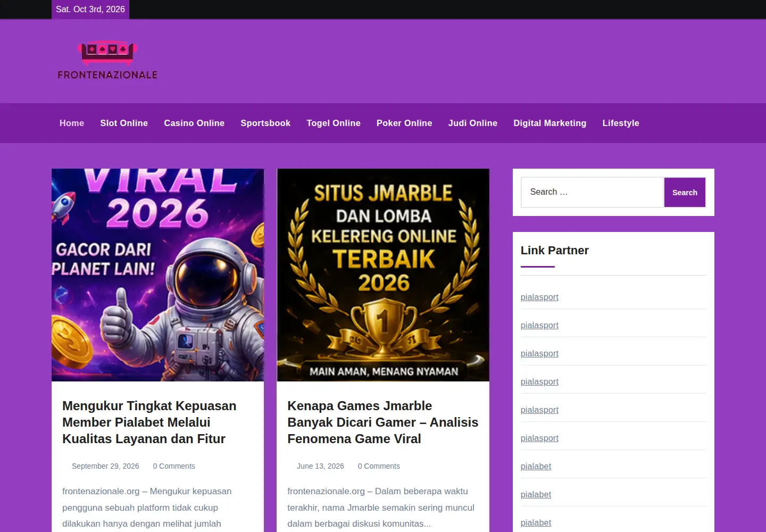Open article Kenapa Games Jmarble Banyak Dicari

point(383,422)
